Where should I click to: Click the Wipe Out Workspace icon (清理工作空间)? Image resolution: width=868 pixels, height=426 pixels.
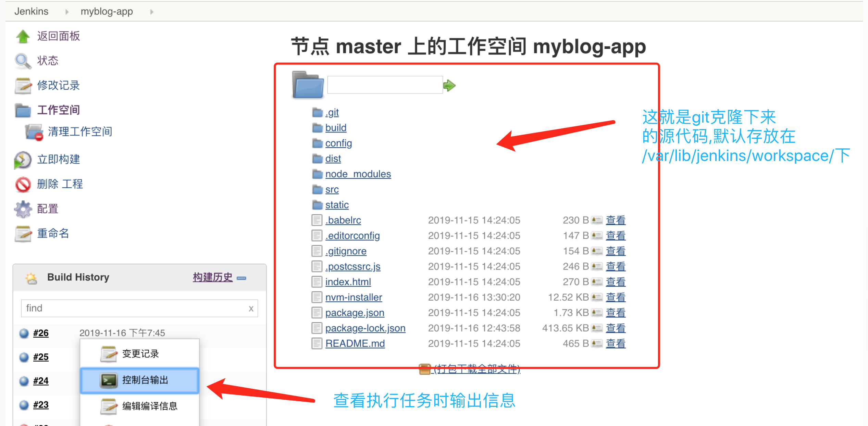pyautogui.click(x=34, y=132)
